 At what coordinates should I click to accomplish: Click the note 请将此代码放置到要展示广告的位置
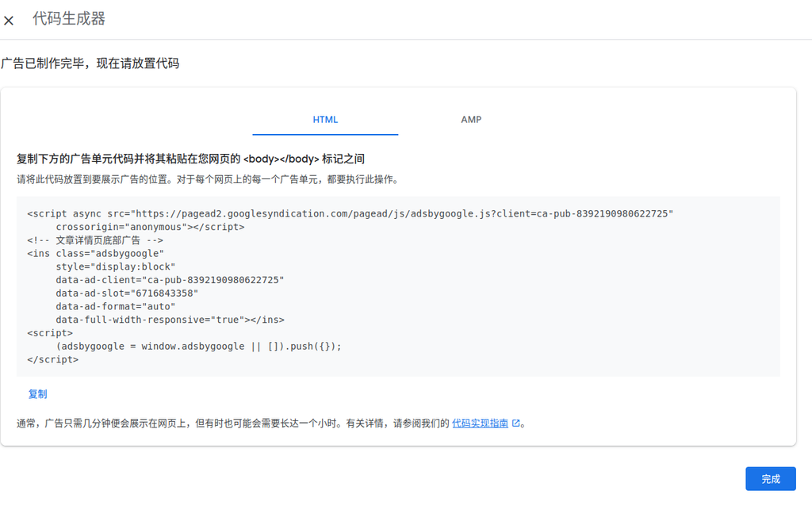click(208, 180)
